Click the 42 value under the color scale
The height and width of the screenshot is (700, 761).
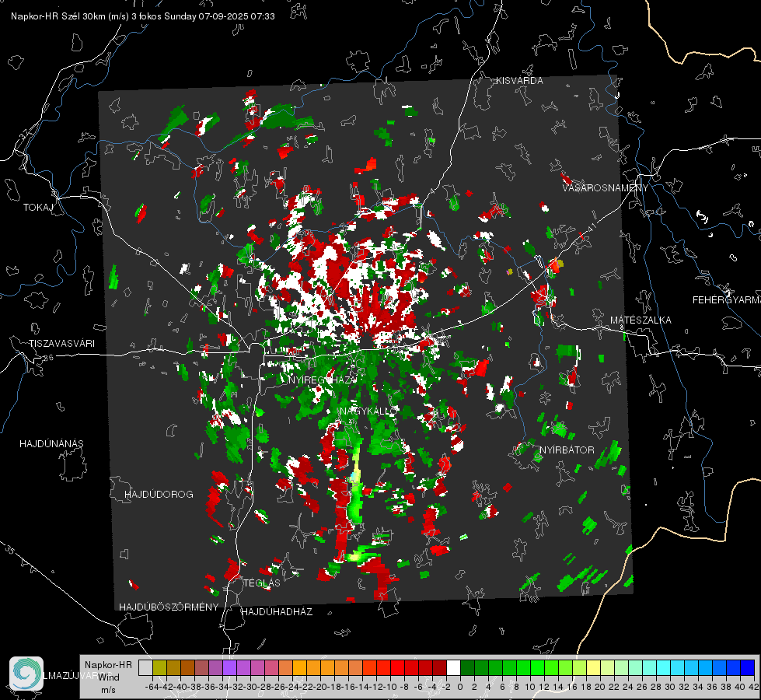(x=754, y=687)
